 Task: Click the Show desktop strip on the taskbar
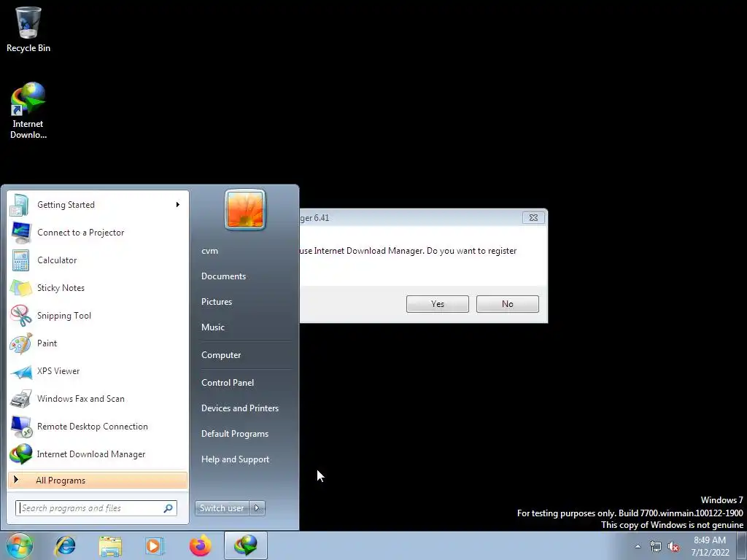(741, 545)
